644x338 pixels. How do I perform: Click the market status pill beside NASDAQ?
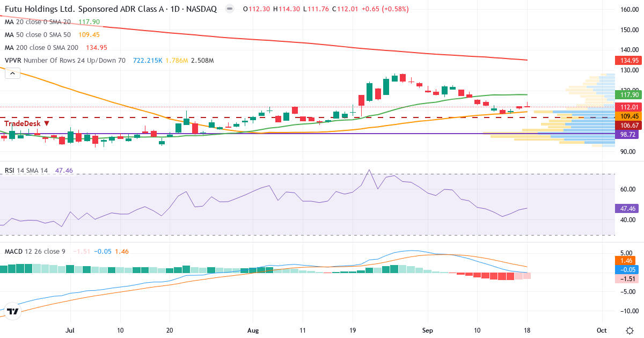coord(229,9)
